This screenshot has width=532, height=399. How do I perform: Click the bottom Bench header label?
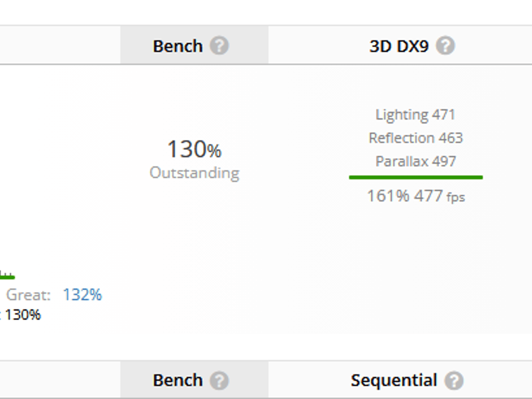pyautogui.click(x=178, y=380)
